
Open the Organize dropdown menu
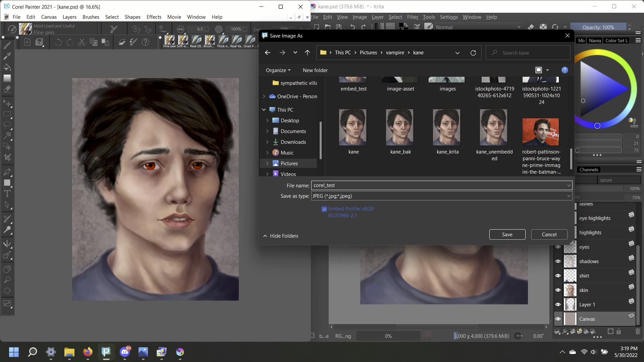point(278,70)
